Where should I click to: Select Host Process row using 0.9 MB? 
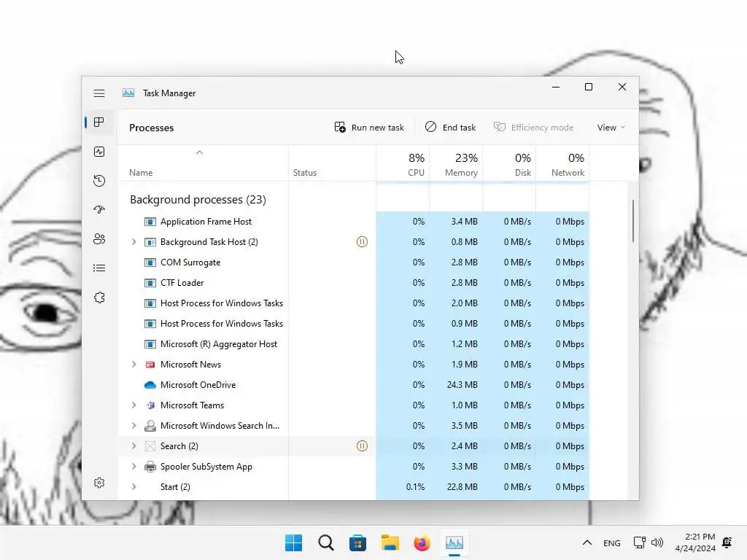pos(354,324)
